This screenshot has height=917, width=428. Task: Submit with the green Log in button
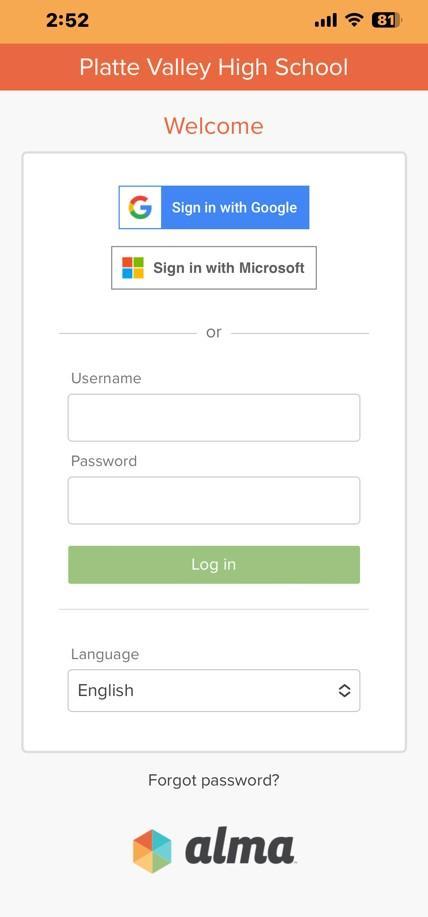pos(214,564)
